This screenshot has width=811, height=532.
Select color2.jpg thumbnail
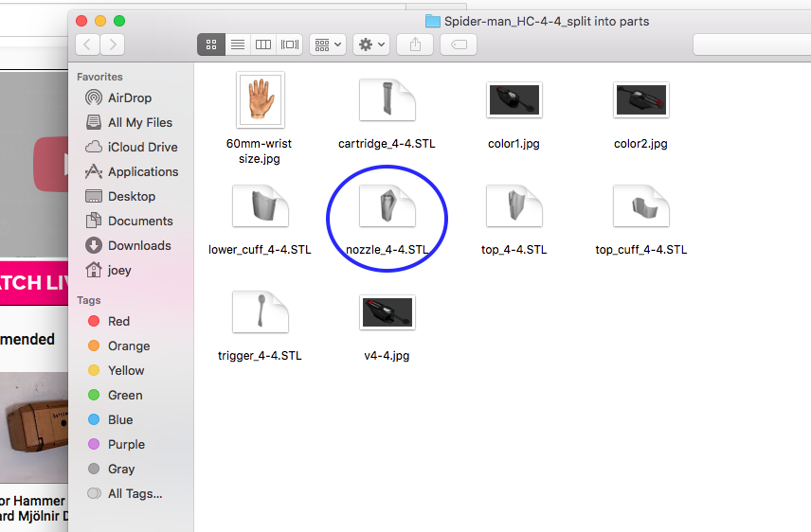tap(641, 99)
